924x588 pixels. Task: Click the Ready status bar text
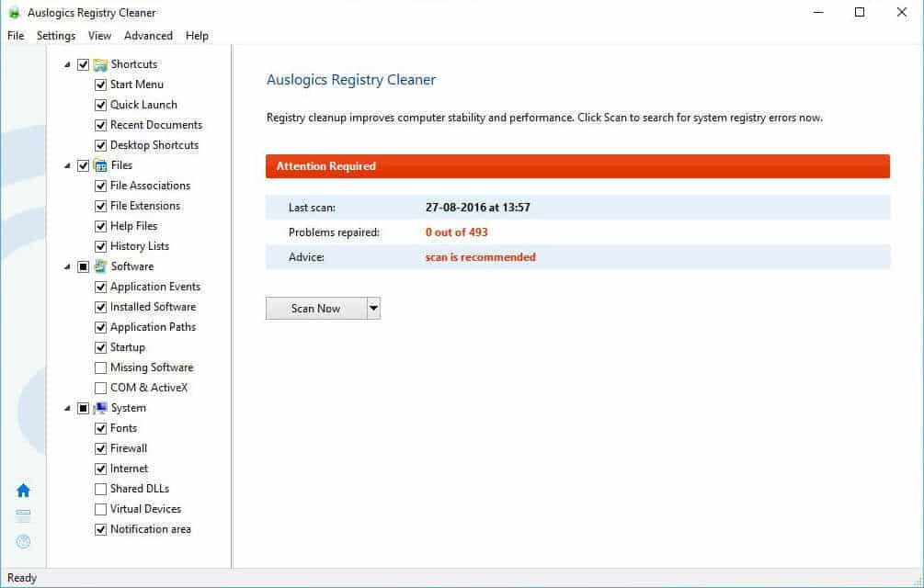22,577
